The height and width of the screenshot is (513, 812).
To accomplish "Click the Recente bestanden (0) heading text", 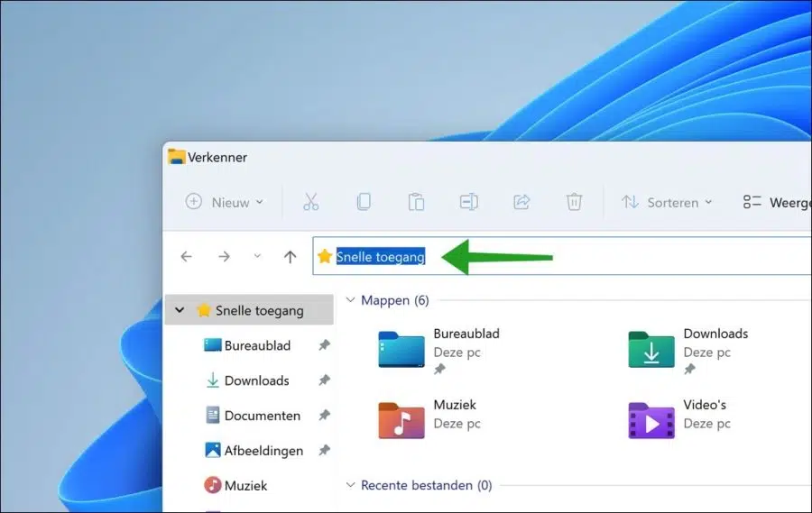I will point(426,485).
